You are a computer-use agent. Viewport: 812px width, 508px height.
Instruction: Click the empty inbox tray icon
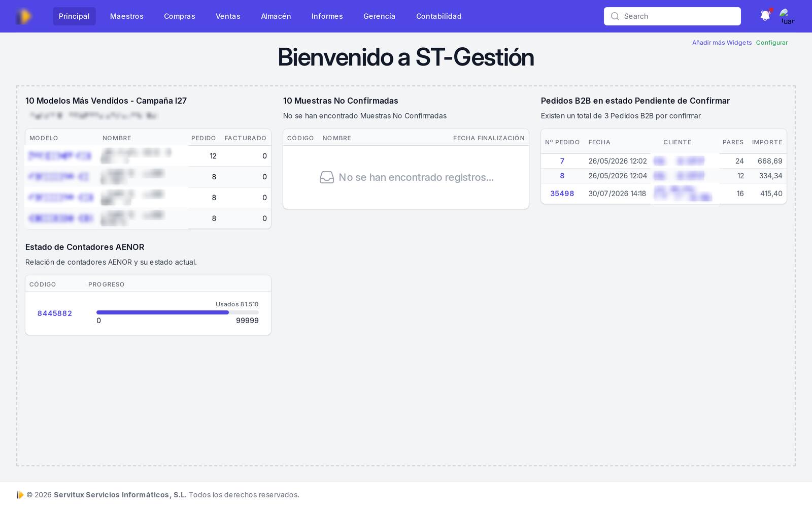tap(327, 177)
